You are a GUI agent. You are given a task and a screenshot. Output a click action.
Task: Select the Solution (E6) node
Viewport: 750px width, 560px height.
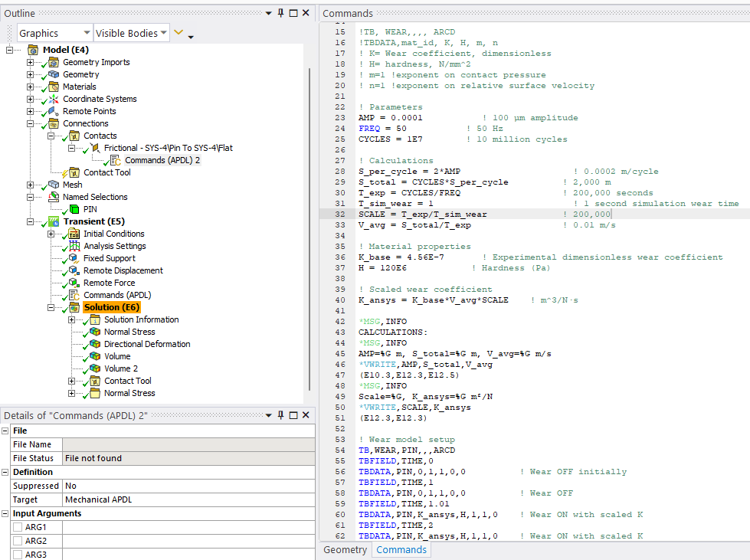pyautogui.click(x=111, y=307)
